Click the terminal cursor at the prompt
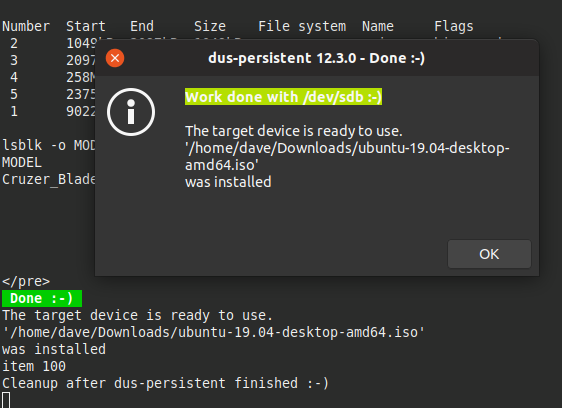Screen dimensions: 562x408 click(6, 400)
